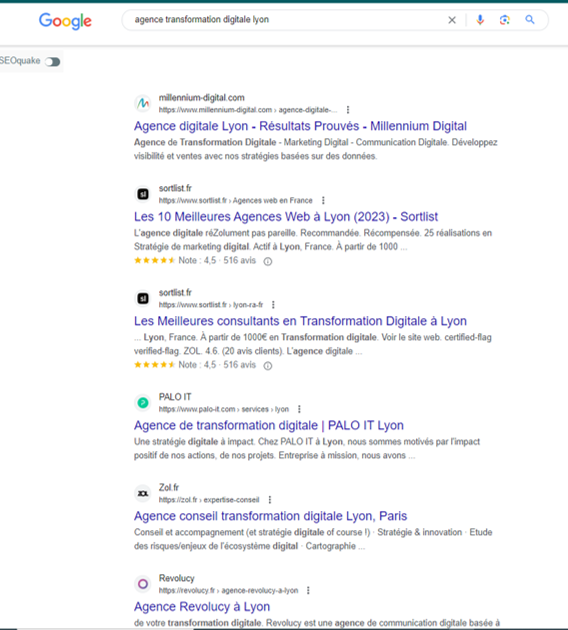Click the Zol.fr favicon
This screenshot has width=568, height=630.
pyautogui.click(x=143, y=493)
